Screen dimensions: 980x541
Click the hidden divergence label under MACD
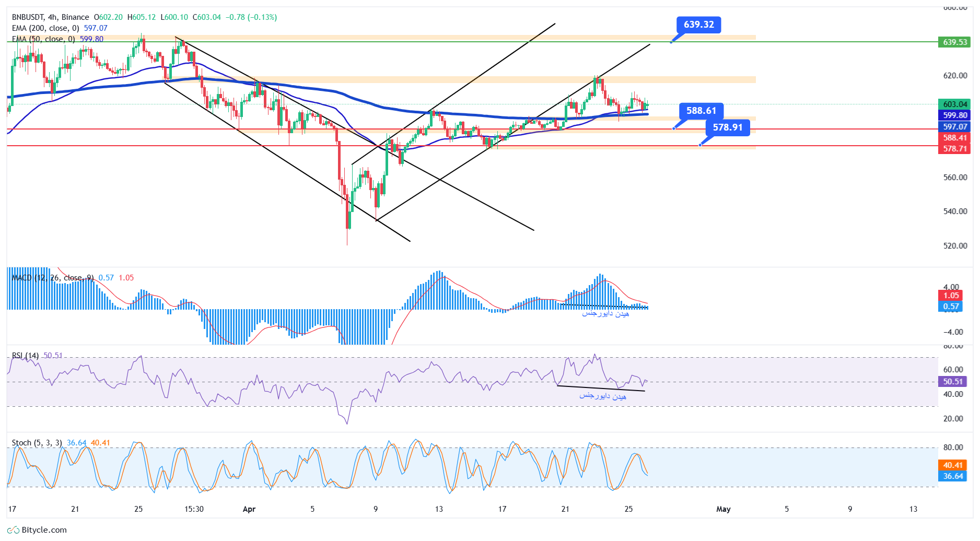coord(606,314)
